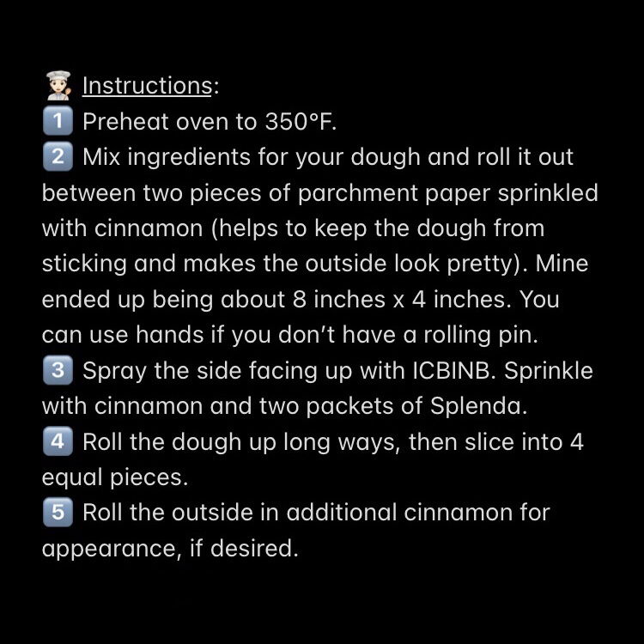Click the number 3 keycap emoji

pos(57,371)
